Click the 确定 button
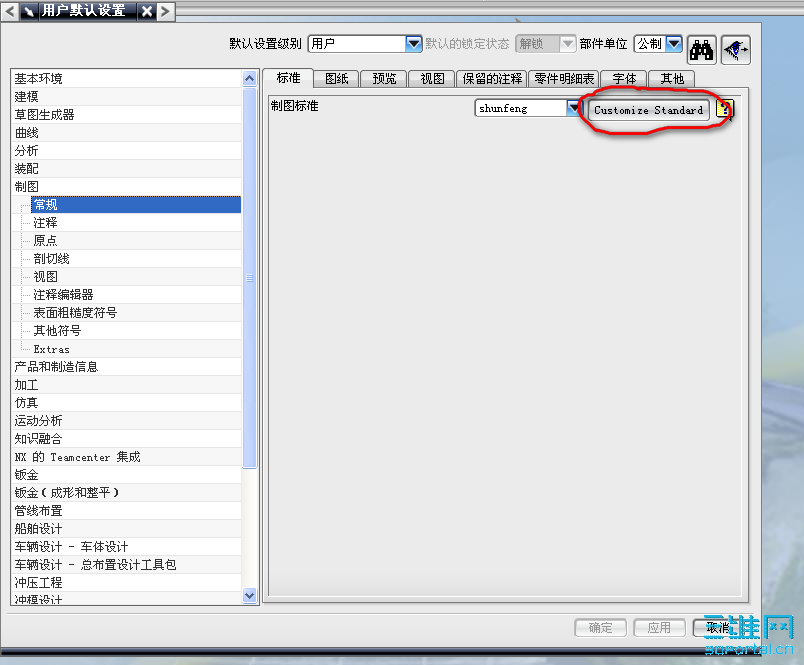Screen dimensions: 804x665 [x=600, y=628]
